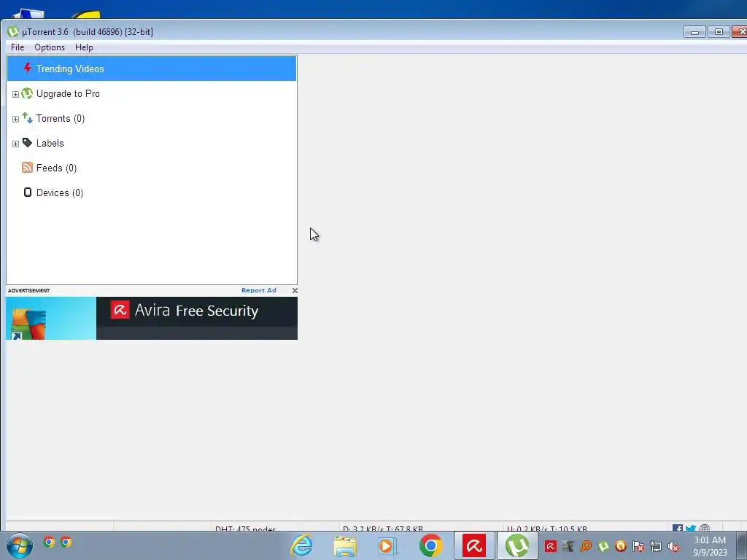Expand the Torrents (0) tree node
The image size is (747, 560).
point(15,119)
